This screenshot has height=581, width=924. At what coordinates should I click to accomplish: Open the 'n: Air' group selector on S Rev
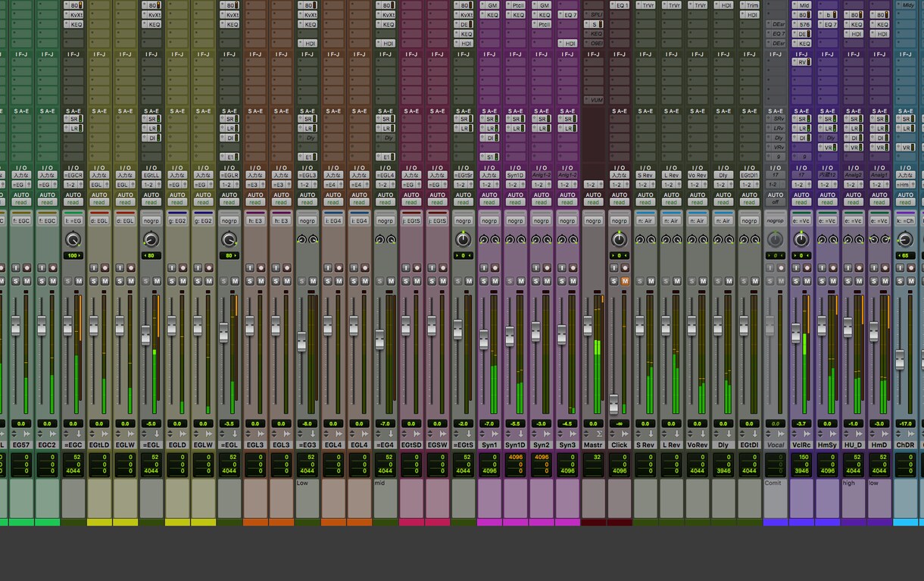coord(645,220)
